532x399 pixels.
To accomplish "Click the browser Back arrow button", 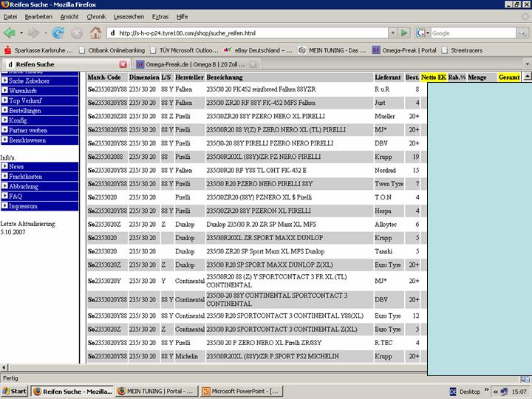I will pos(10,33).
